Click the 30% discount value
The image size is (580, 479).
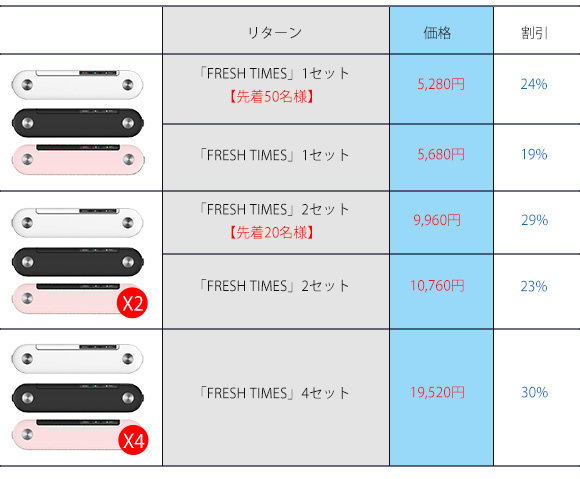coord(535,392)
